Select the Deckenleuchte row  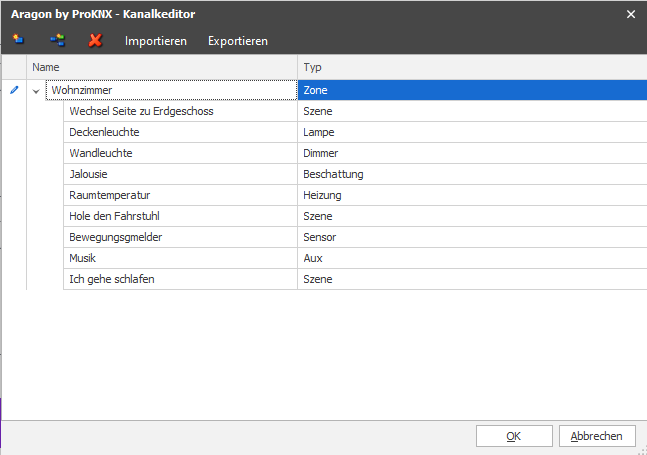click(x=355, y=132)
